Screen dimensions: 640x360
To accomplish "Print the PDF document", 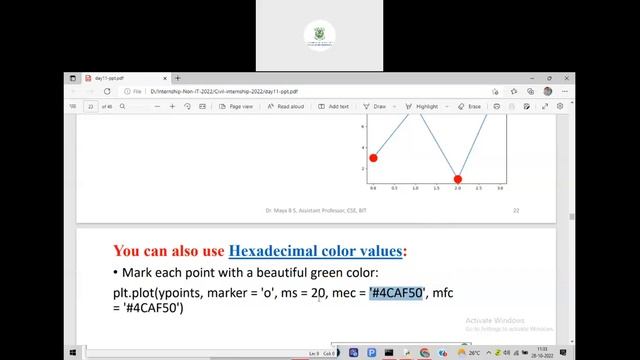I will tap(497, 107).
